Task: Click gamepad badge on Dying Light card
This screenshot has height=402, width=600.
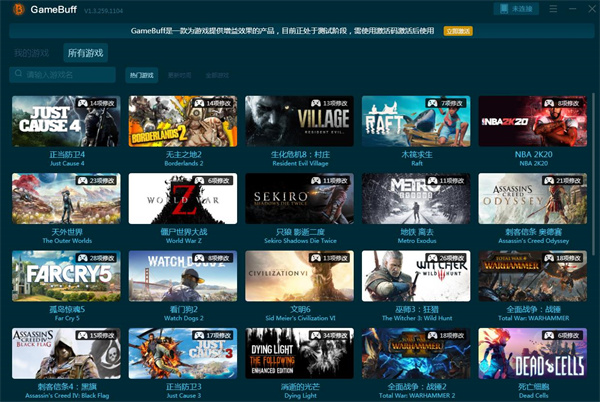Action: (329, 335)
